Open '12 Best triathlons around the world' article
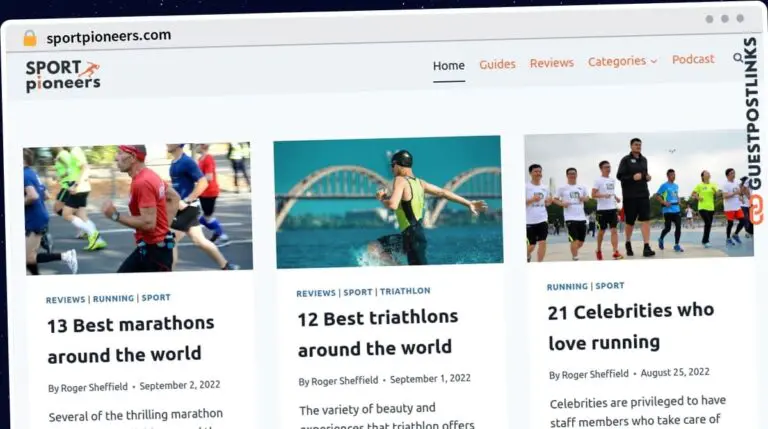Image resolution: width=768 pixels, height=429 pixels. [378, 333]
